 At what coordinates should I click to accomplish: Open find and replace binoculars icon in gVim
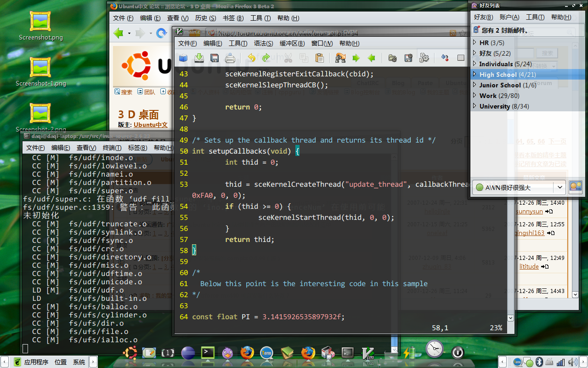[x=340, y=58]
